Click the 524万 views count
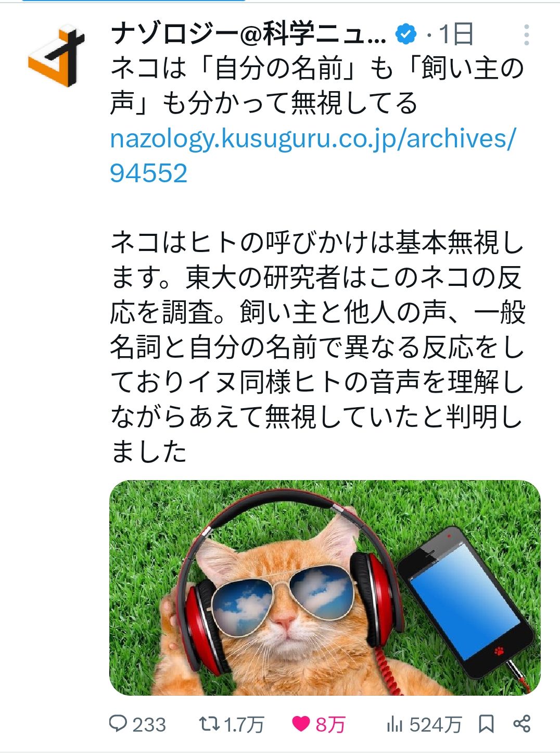The image size is (560, 754). click(435, 724)
